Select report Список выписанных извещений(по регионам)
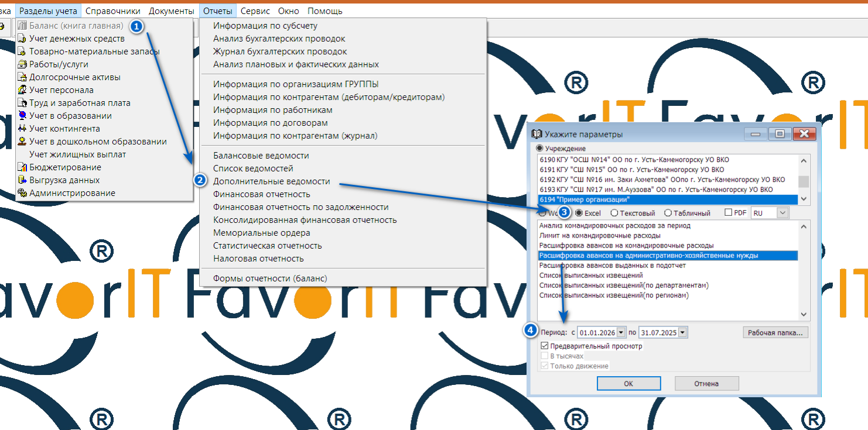This screenshot has height=430, width=868. [x=614, y=295]
